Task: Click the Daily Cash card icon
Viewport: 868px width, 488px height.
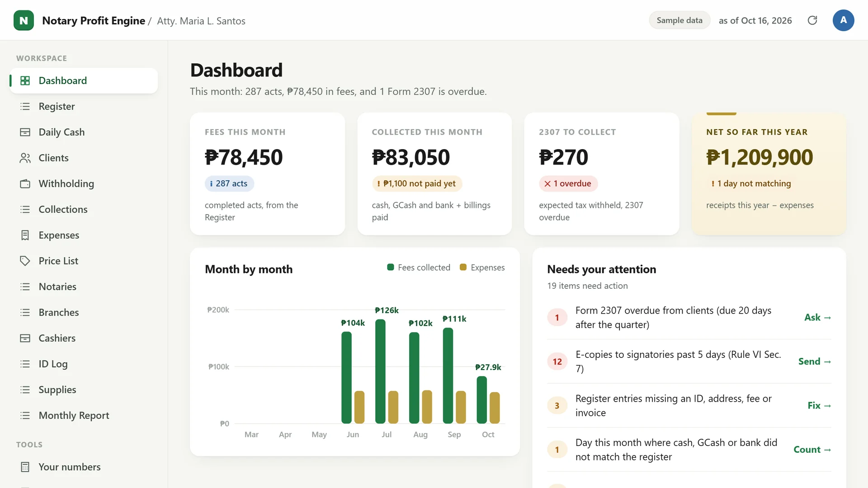Action: (x=25, y=132)
